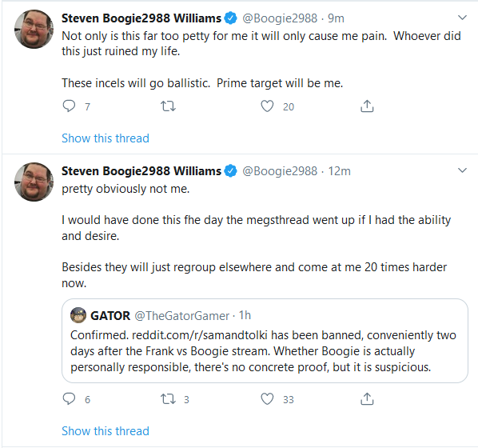Viewport: 478px width, 448px height.
Task: Click 'Show this thread' under second tweet
Action: coord(106,431)
